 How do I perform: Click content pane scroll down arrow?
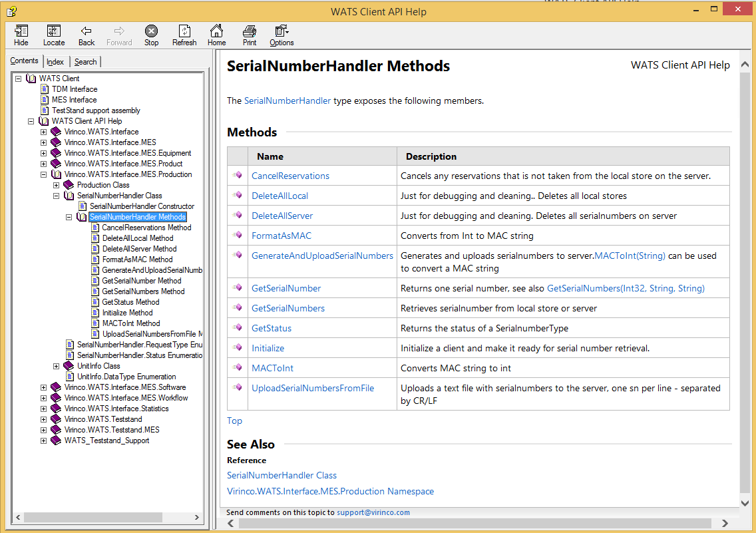click(x=745, y=502)
